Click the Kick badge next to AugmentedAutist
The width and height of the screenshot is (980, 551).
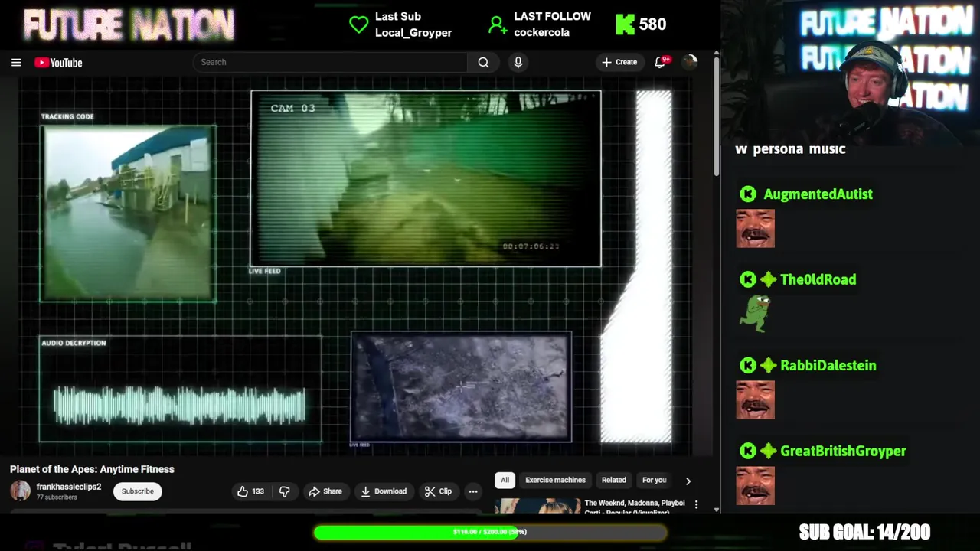pos(748,194)
